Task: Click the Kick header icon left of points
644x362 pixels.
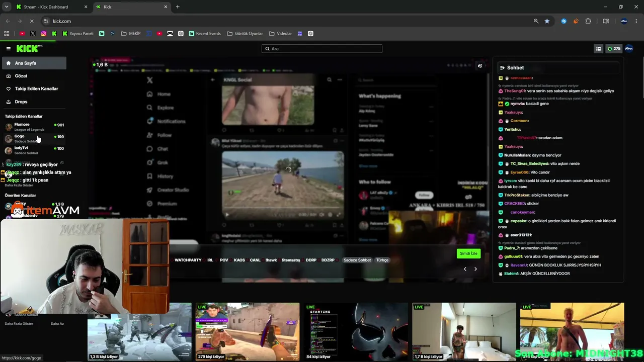Action: (598, 49)
